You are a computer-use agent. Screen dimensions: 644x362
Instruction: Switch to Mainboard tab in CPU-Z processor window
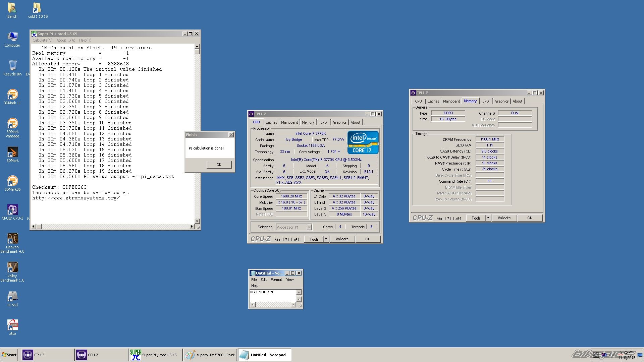289,122
